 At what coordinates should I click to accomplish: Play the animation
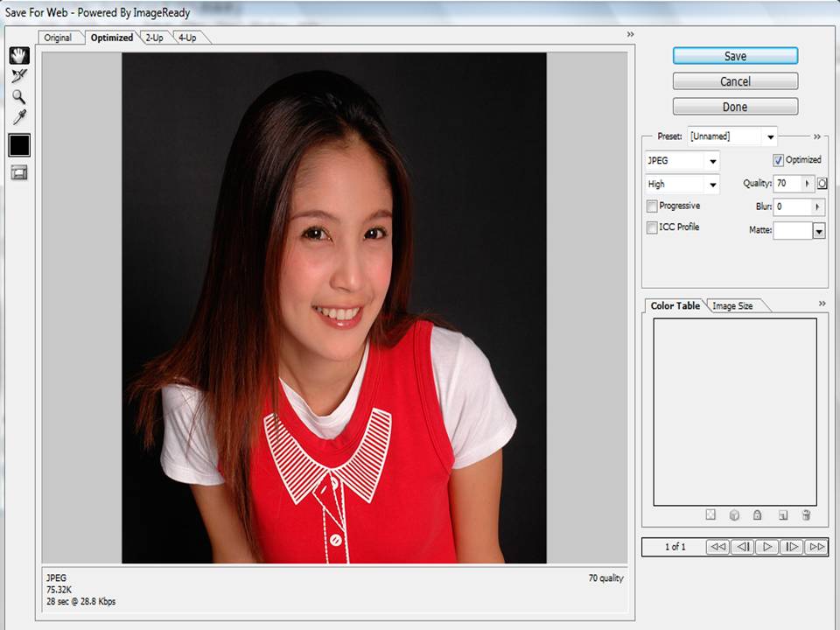[767, 547]
